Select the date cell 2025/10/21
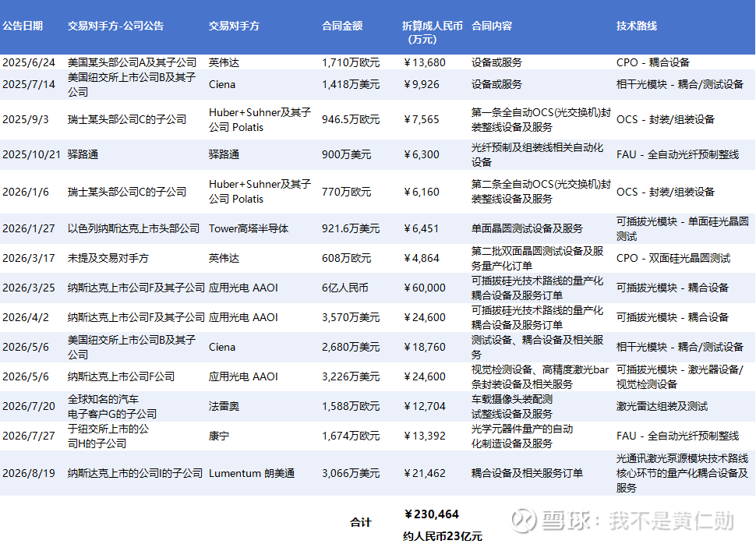756x544 pixels. (32, 155)
